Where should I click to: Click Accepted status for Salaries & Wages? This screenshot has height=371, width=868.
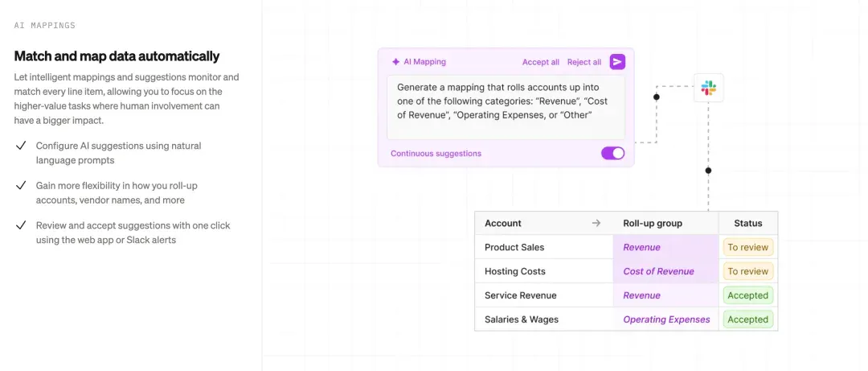pyautogui.click(x=748, y=319)
